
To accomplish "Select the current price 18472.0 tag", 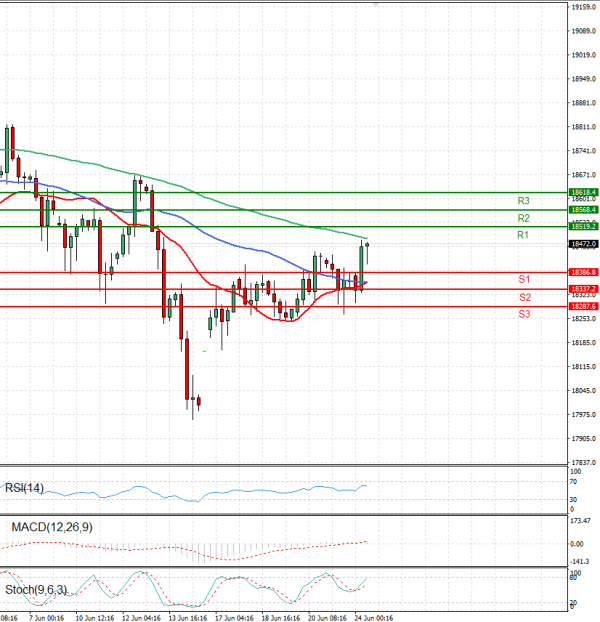I will 583,244.
